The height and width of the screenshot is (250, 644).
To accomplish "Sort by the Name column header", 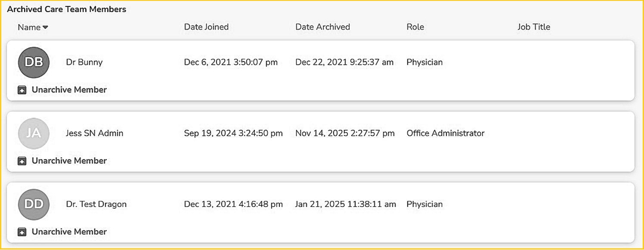I will pyautogui.click(x=29, y=27).
